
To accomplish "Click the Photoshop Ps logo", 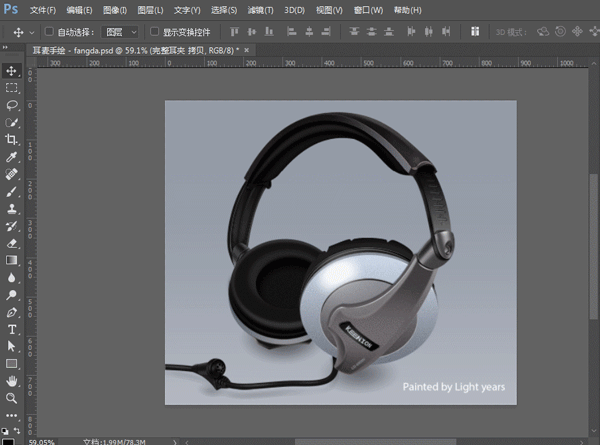I will [x=11, y=9].
